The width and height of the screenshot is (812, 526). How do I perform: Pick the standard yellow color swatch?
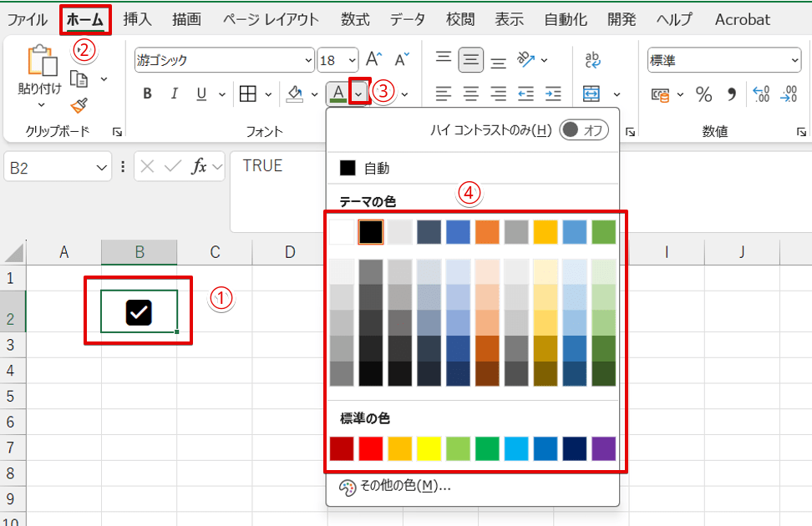429,448
